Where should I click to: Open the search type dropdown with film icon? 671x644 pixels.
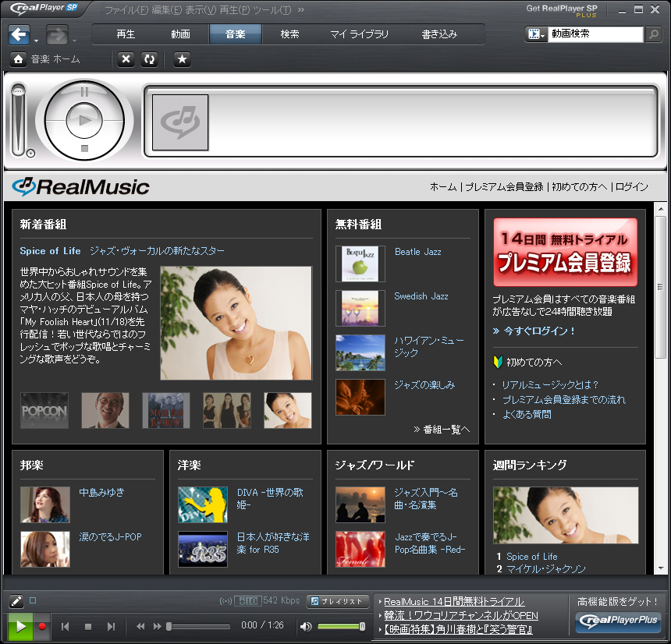536,34
